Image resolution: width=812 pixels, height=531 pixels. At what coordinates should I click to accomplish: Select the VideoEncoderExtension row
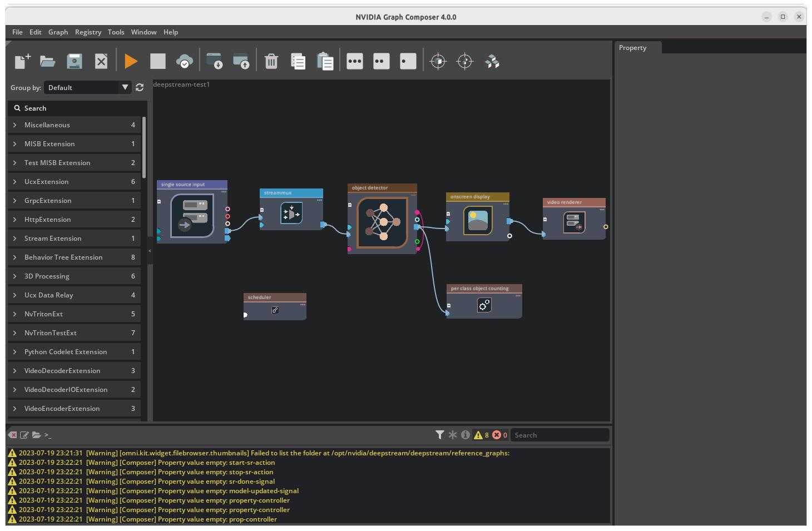pos(75,409)
